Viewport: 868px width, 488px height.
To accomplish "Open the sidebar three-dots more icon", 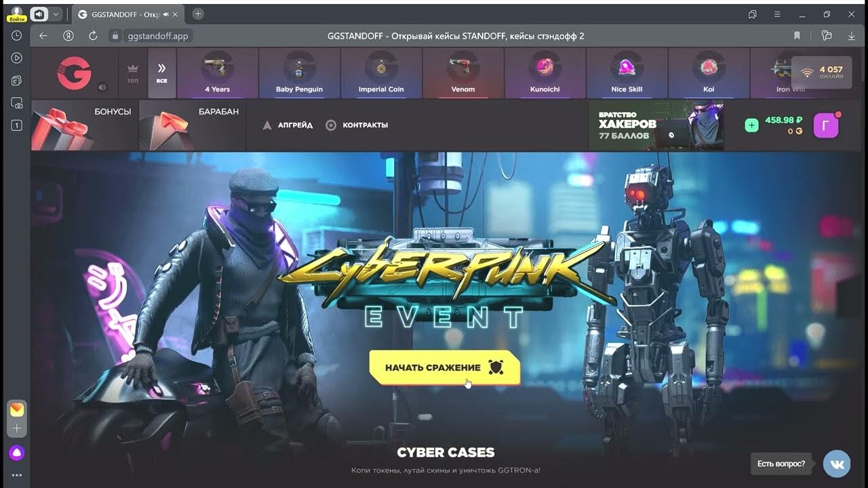I will point(17,475).
